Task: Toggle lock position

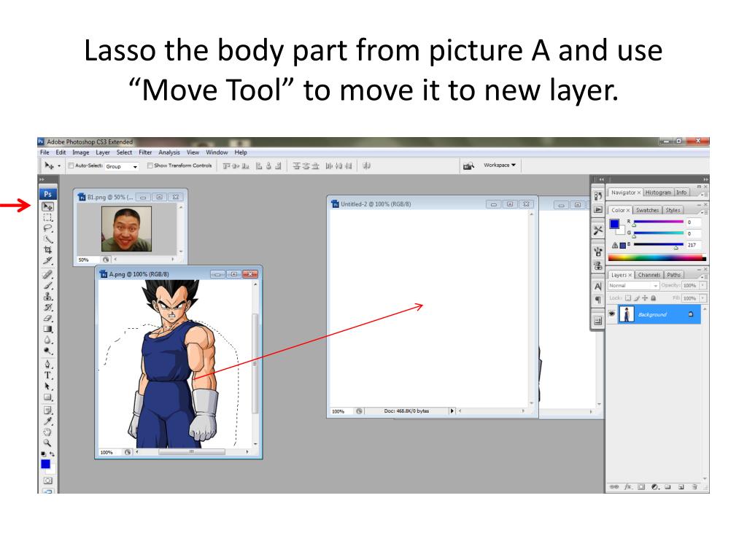Action: pos(645,298)
